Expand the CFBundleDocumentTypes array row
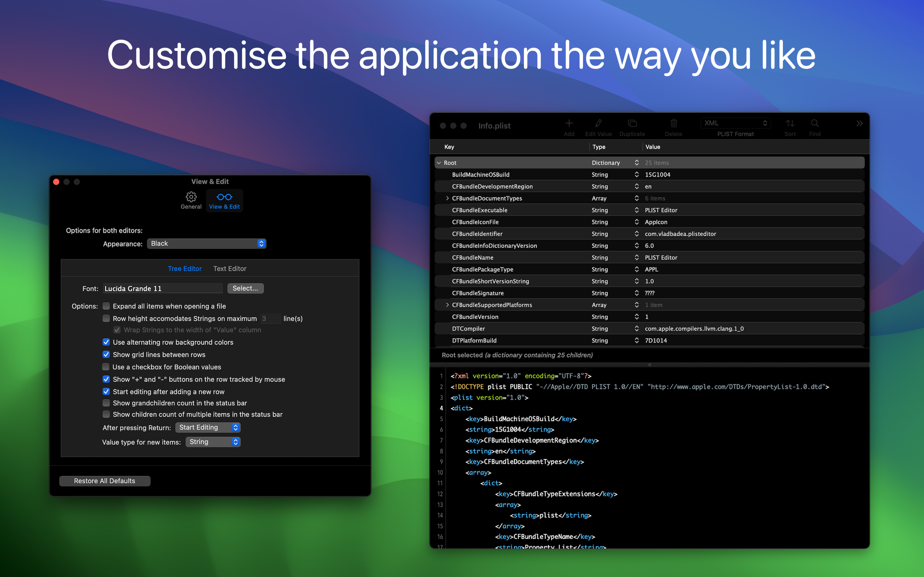The width and height of the screenshot is (924, 577). click(447, 198)
